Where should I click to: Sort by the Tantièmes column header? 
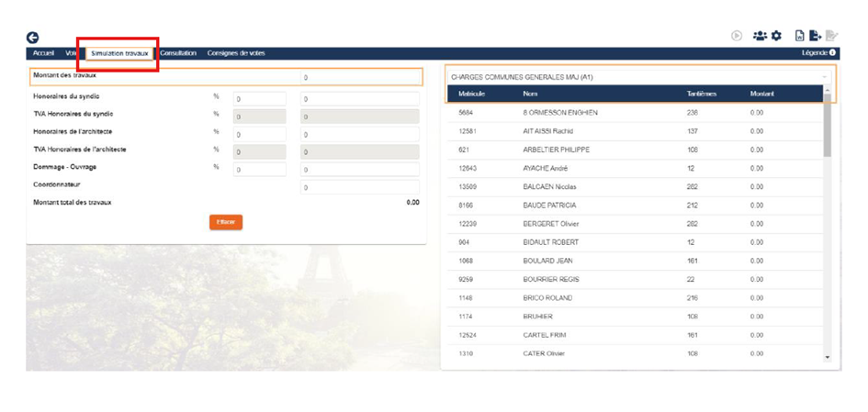702,94
